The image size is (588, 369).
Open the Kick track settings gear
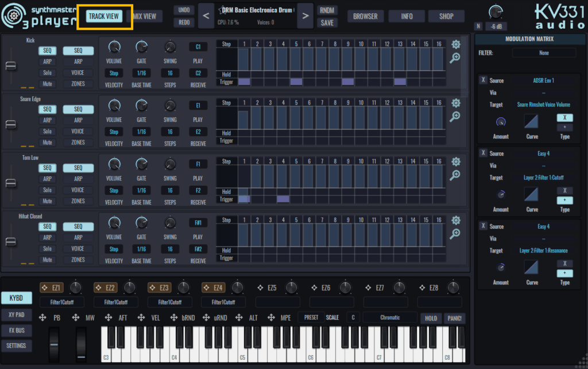[x=455, y=44]
